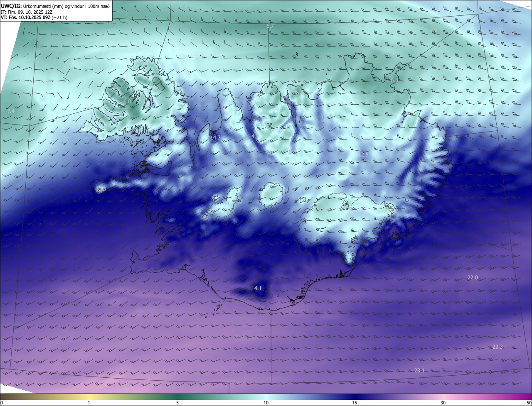Click the 23.3 value label

[x=498, y=347]
